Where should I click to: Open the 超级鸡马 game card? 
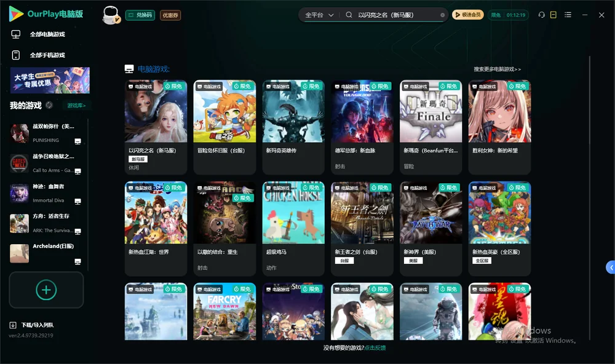click(293, 229)
